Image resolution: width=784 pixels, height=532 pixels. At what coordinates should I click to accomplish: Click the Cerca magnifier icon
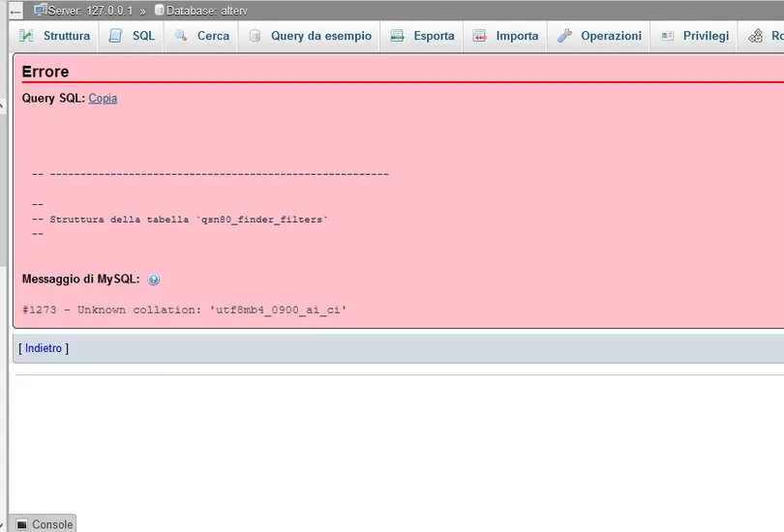tap(180, 36)
